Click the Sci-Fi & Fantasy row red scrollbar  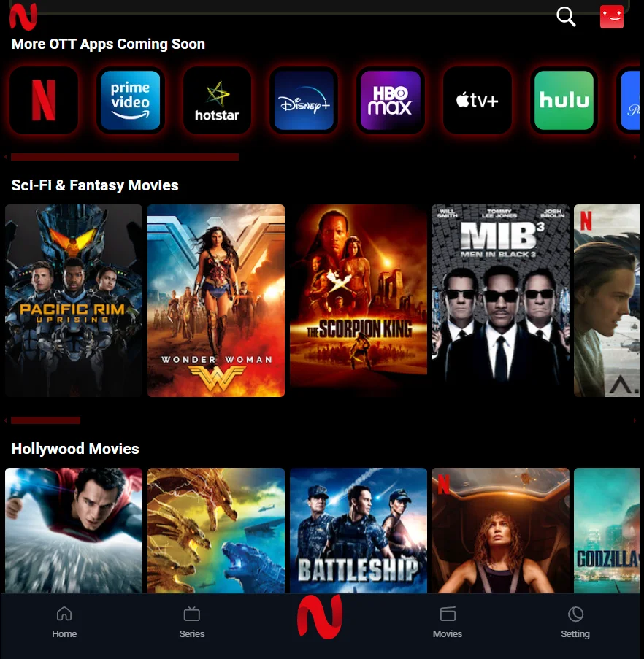(x=45, y=420)
